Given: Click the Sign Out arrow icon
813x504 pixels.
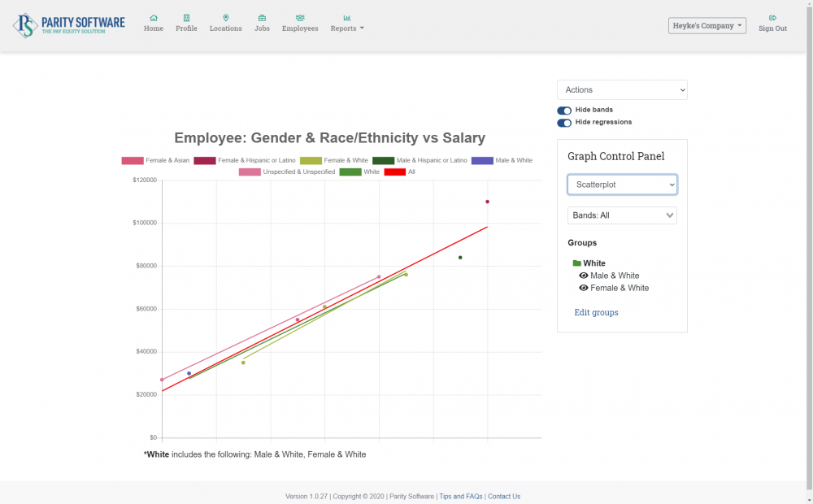Looking at the screenshot, I should point(772,18).
